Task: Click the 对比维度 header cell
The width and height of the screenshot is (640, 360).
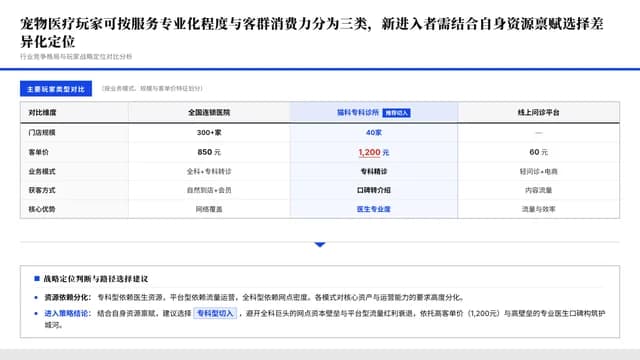Action: (42, 112)
